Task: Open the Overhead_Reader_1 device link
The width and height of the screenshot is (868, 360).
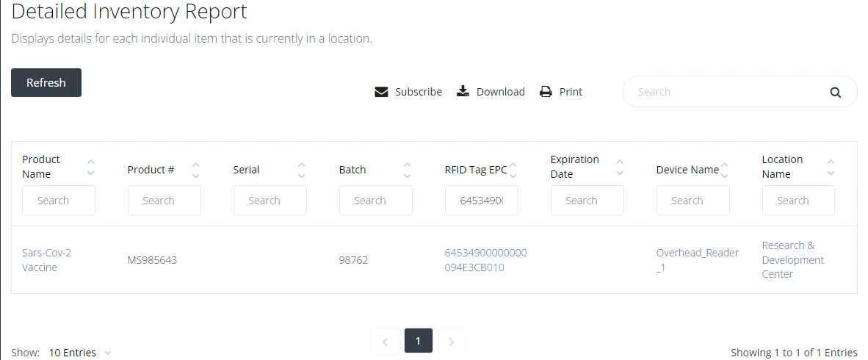Action: click(698, 260)
